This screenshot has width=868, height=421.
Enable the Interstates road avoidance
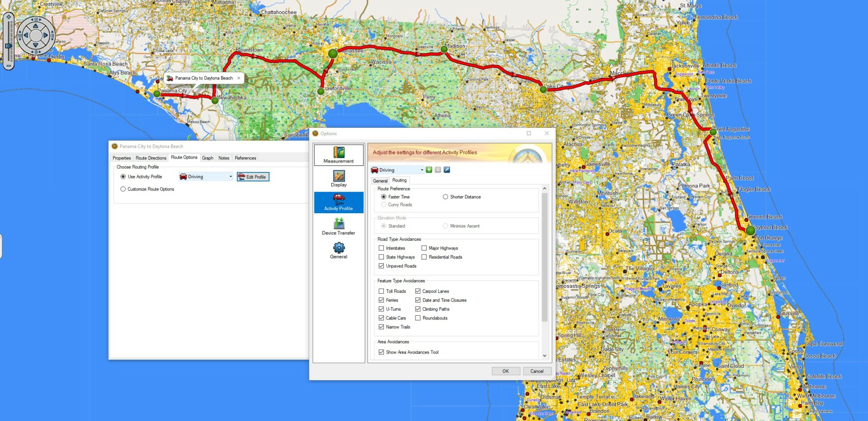pos(382,248)
